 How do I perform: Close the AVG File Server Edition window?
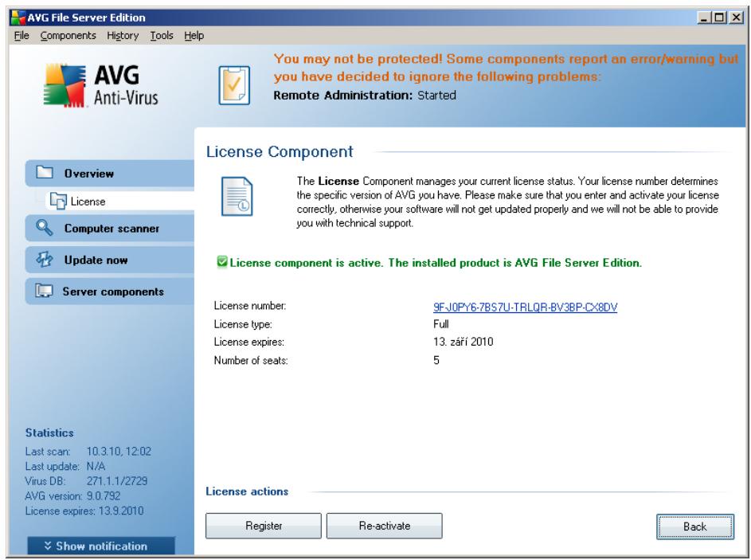736,18
